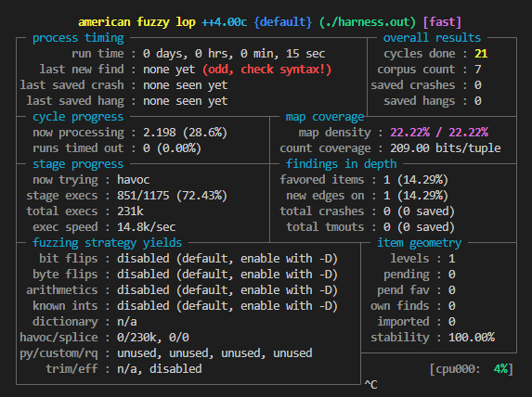
Task: Click the 'findings in depth' section heading
Action: click(x=341, y=164)
